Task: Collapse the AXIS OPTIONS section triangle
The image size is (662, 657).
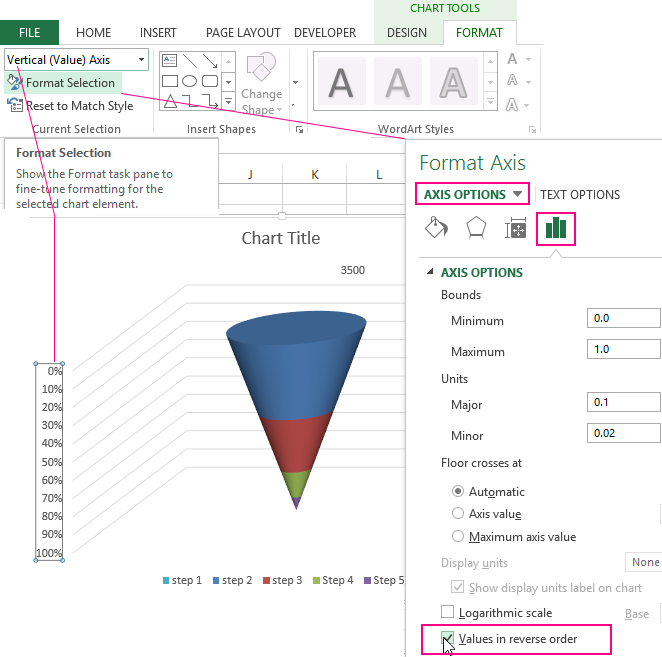Action: click(x=431, y=272)
